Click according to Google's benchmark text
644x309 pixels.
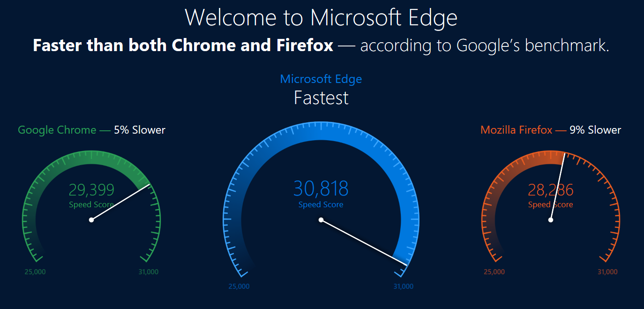pos(485,46)
